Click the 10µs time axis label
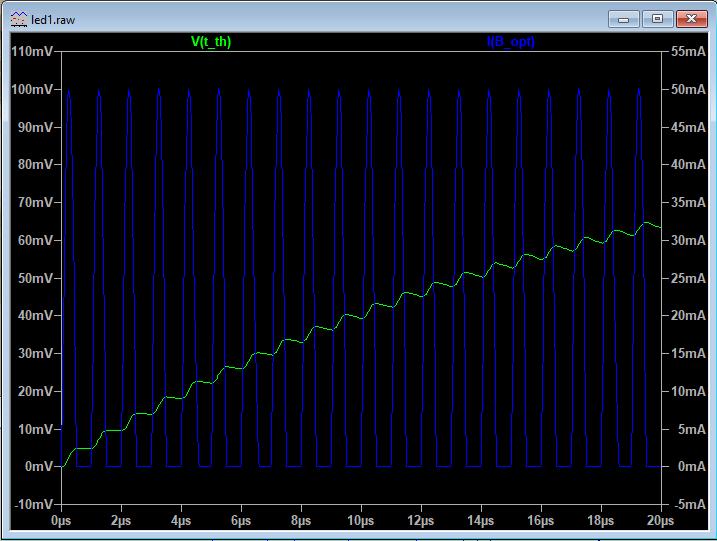 (361, 520)
